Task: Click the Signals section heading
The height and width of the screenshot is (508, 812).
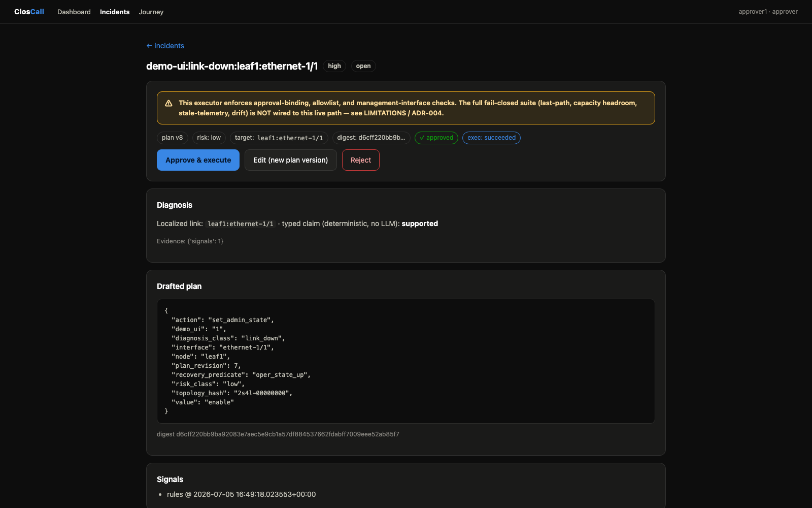Action: (170, 480)
